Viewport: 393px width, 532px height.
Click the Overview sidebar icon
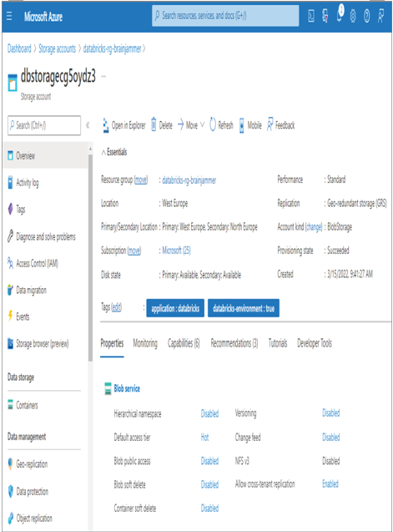[x=11, y=155]
